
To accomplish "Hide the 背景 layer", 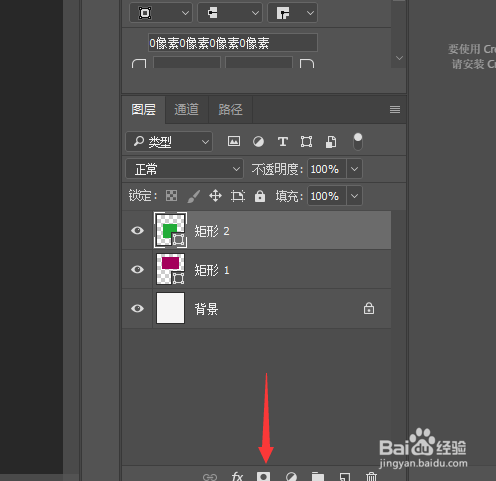I will [137, 308].
